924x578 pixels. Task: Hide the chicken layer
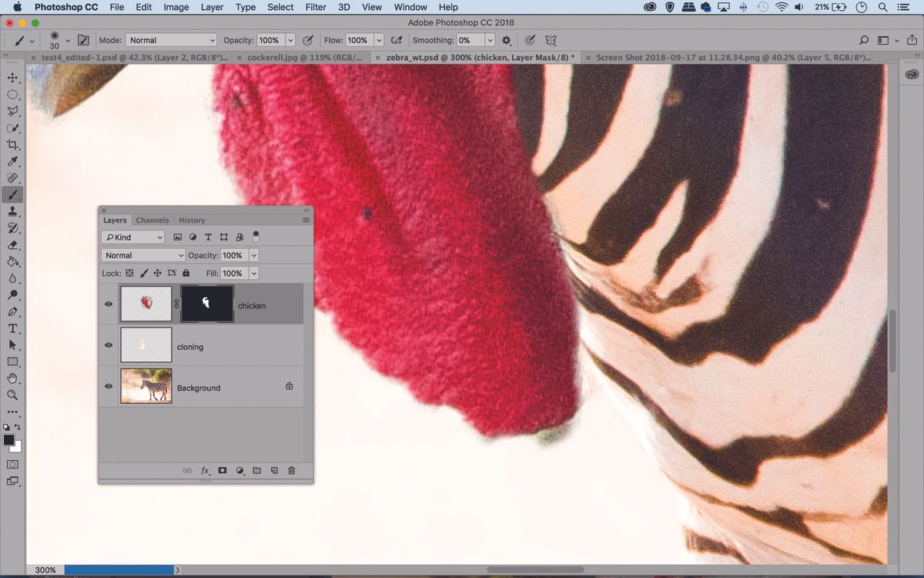109,304
